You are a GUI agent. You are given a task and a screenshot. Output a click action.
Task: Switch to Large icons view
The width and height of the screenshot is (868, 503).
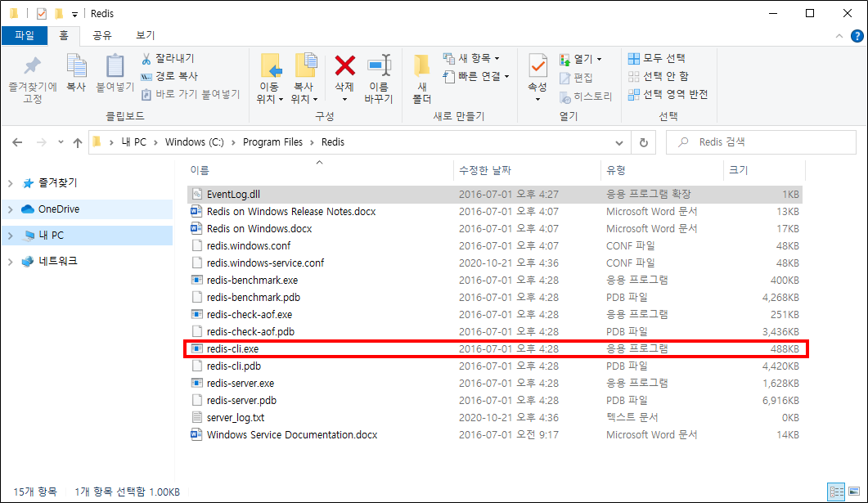point(854,492)
